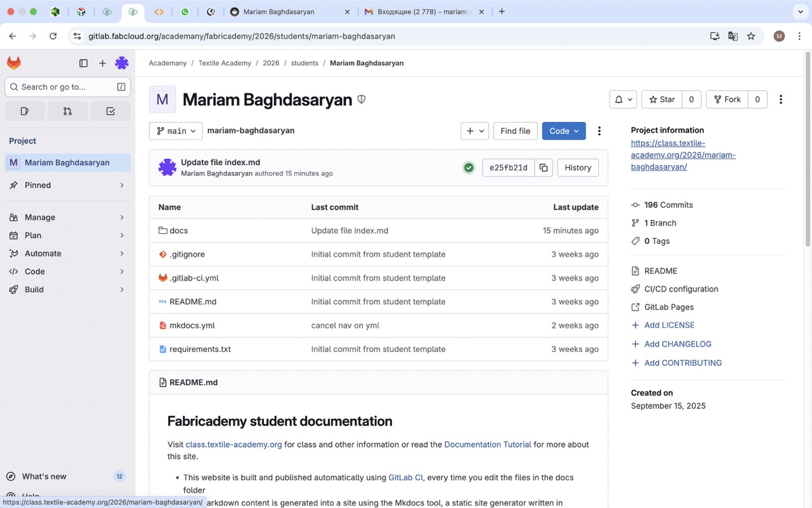This screenshot has height=508, width=812.
Task: Click the History button
Action: 577,168
